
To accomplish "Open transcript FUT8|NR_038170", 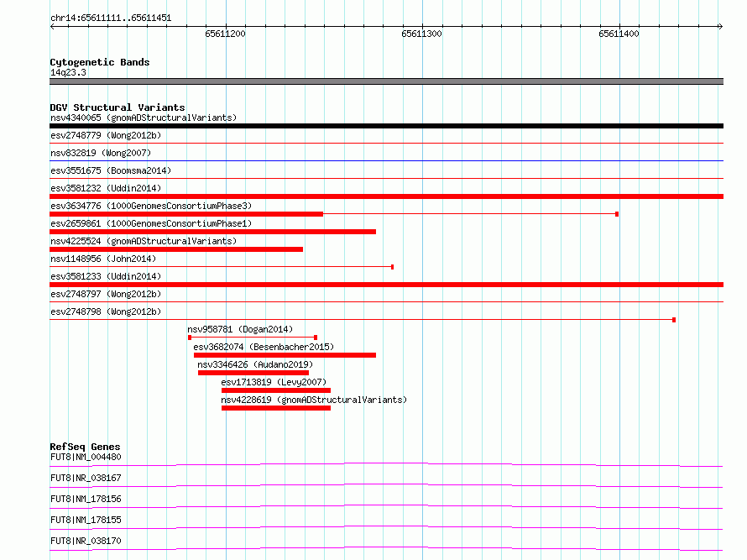I will [x=86, y=541].
